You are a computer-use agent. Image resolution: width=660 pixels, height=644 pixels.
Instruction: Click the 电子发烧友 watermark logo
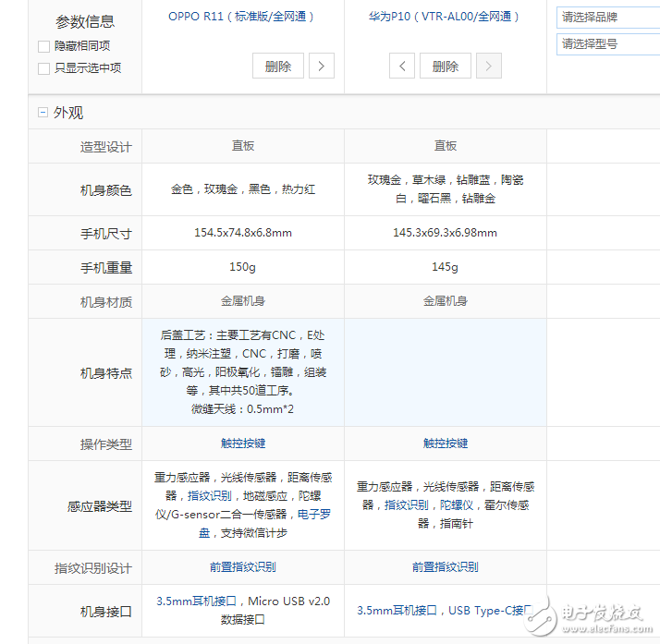pyautogui.click(x=592, y=614)
